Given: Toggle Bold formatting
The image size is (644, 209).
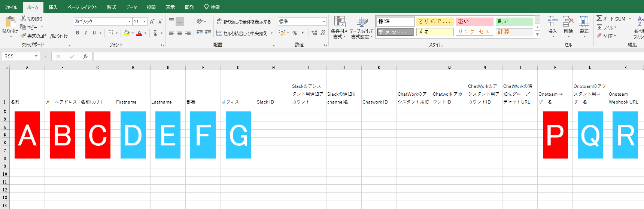Looking at the screenshot, I should (78, 33).
